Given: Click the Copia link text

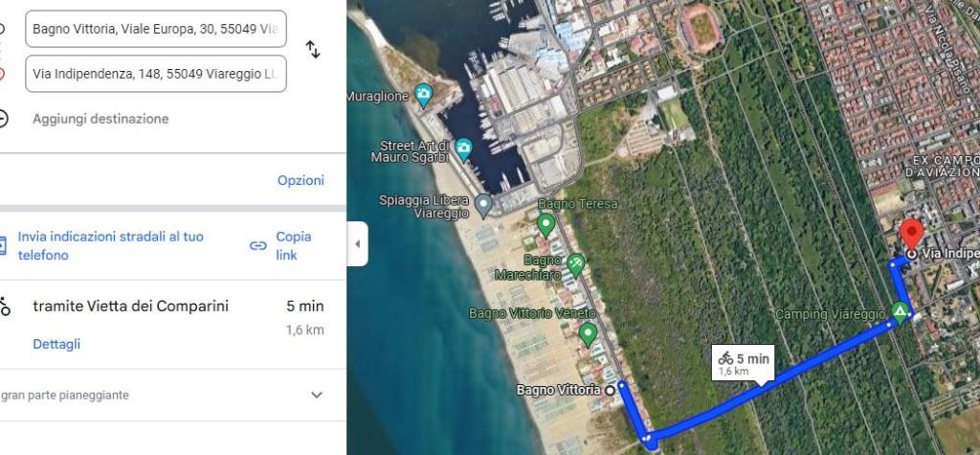Looking at the screenshot, I should [294, 246].
